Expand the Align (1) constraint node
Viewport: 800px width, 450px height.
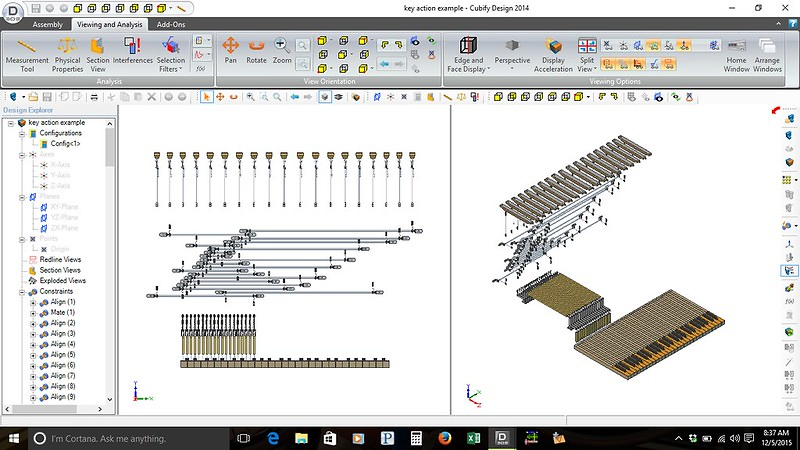[33, 302]
